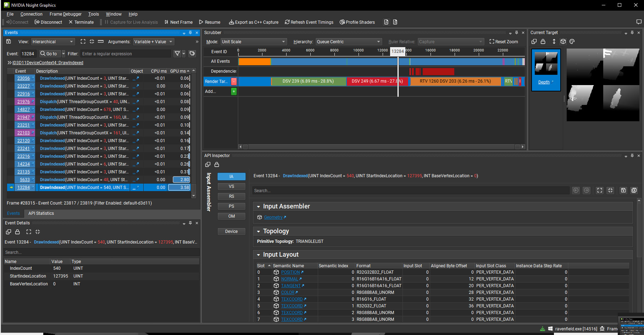
Task: Collapse all events using the Events panel icon
Action: point(92,41)
